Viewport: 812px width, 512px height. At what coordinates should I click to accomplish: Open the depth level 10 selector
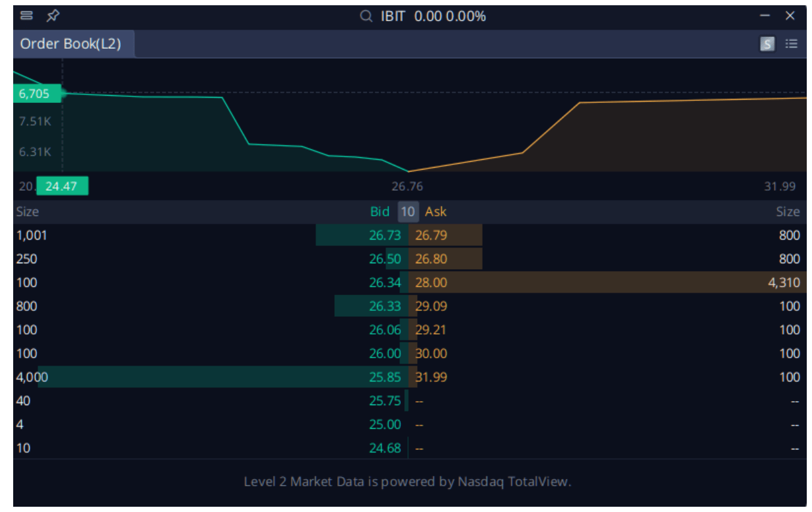tap(407, 212)
